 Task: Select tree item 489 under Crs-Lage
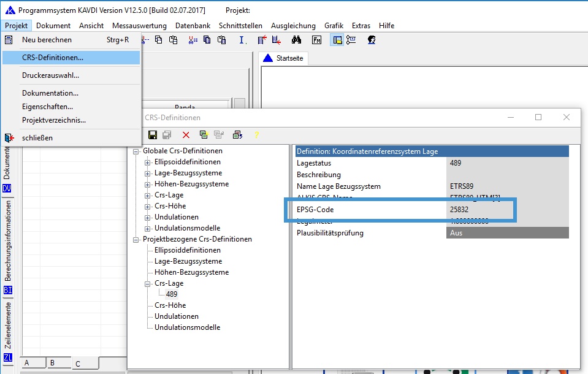point(172,294)
